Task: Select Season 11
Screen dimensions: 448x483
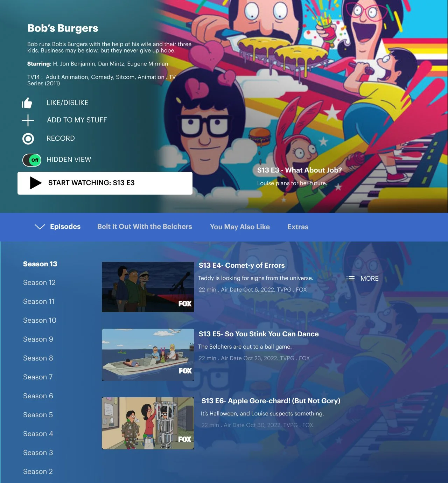Action: [39, 301]
